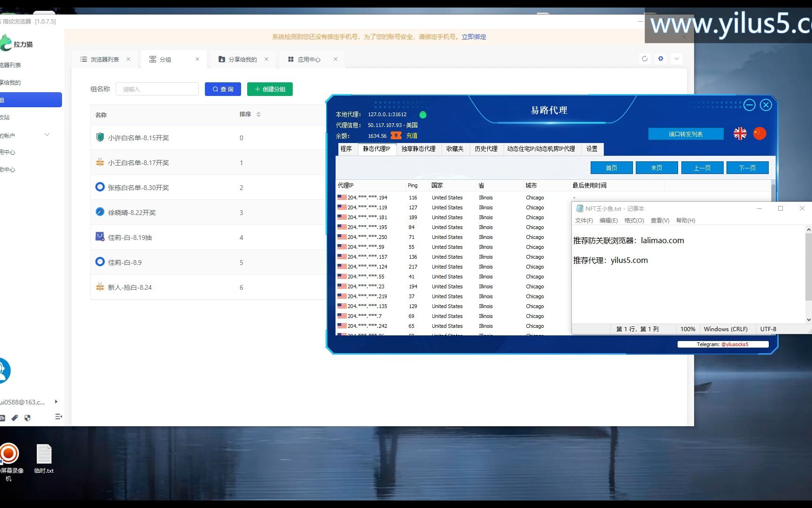Screen dimensions: 812x508
Task: Click the 末页 pagination button
Action: click(656, 168)
